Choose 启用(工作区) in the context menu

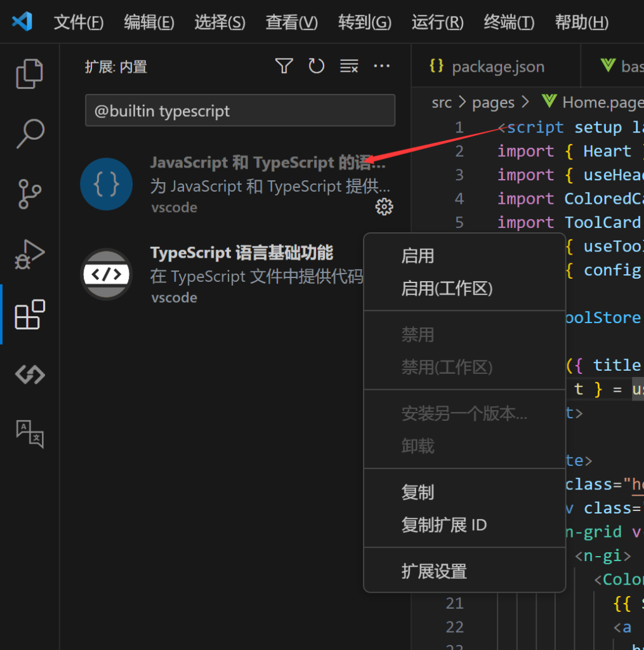coord(464,289)
